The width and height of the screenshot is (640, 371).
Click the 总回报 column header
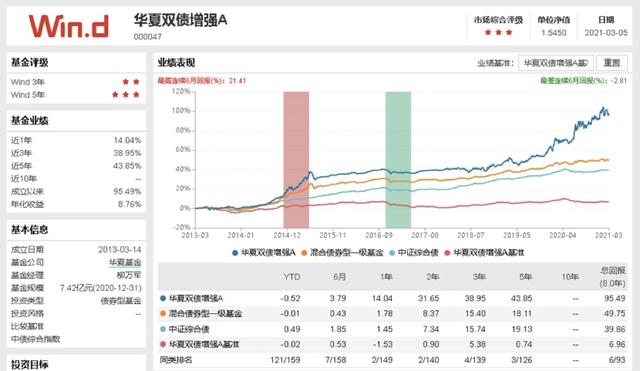[613, 277]
